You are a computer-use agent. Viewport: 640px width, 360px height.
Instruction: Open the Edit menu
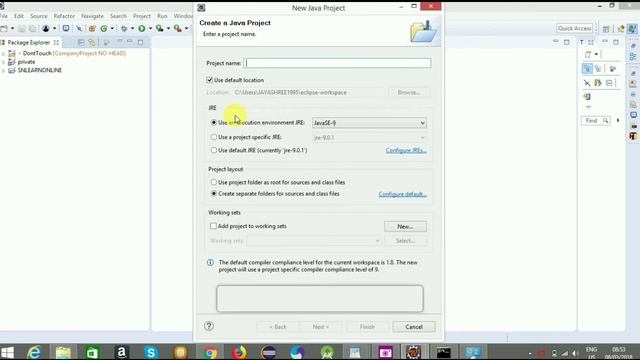click(x=19, y=16)
